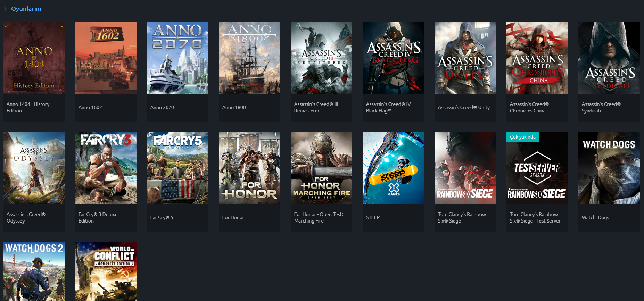
Task: Click the 'Far Cry® 3 Deluxe Edition' title
Action: (98, 218)
